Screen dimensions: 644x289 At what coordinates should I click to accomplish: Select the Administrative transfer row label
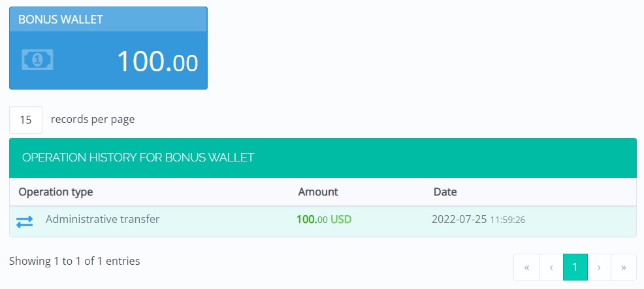coord(103,220)
